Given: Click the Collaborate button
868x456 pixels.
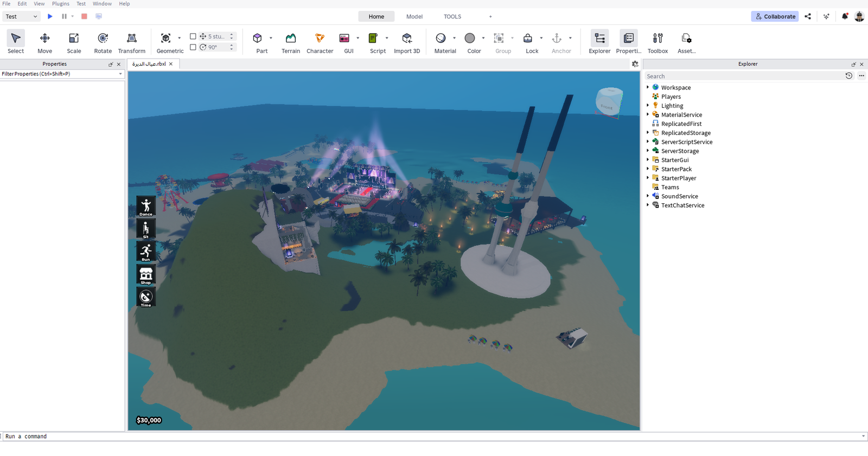Looking at the screenshot, I should (775, 16).
